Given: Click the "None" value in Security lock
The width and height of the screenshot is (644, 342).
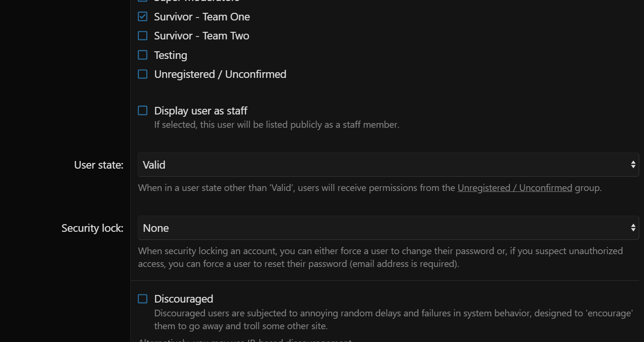Looking at the screenshot, I should pyautogui.click(x=156, y=228).
